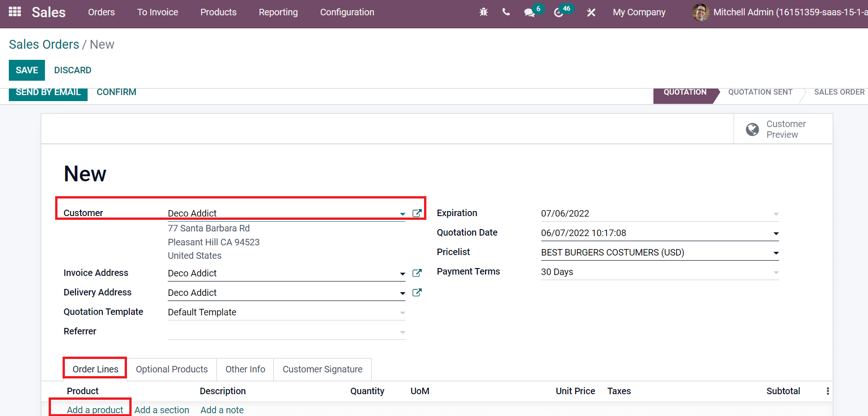Open the conversations chat icon with badge 6
The height and width of the screenshot is (416, 868).
click(x=529, y=13)
